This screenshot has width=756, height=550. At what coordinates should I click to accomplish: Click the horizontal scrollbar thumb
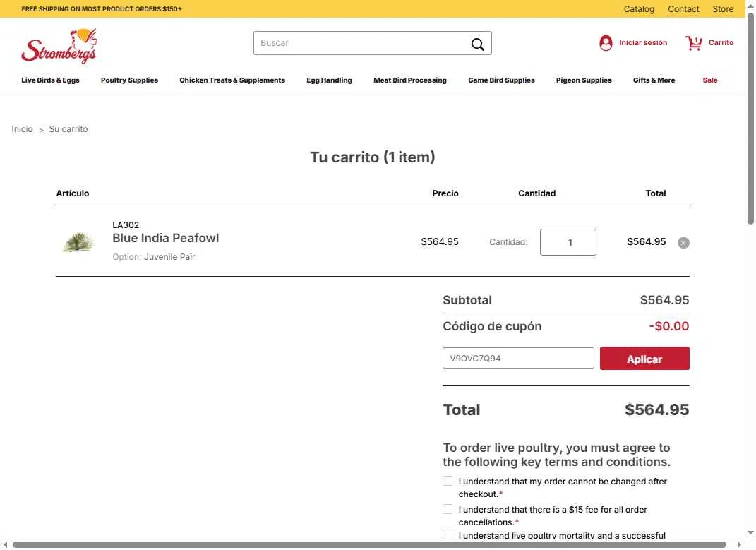369,544
